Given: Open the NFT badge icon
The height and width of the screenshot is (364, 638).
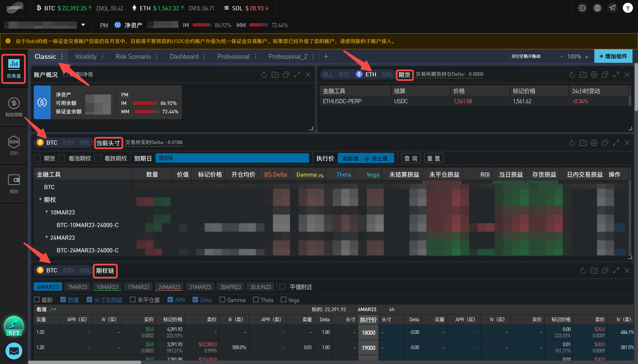Looking at the screenshot, I should pyautogui.click(x=13, y=326).
